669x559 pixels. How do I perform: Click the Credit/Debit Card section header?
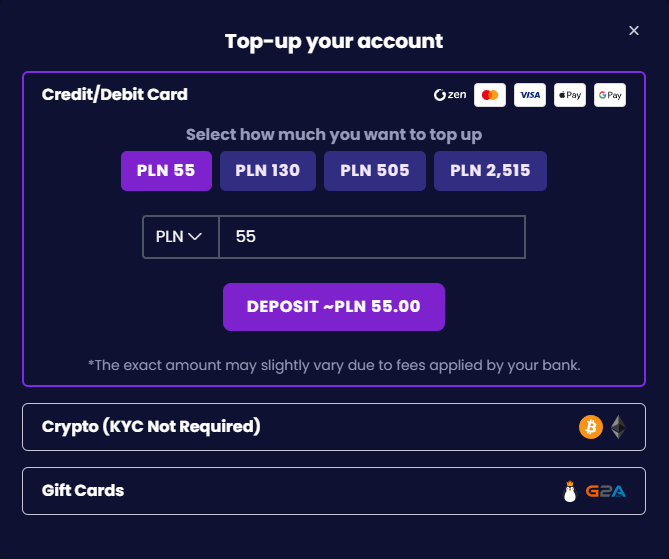[115, 95]
